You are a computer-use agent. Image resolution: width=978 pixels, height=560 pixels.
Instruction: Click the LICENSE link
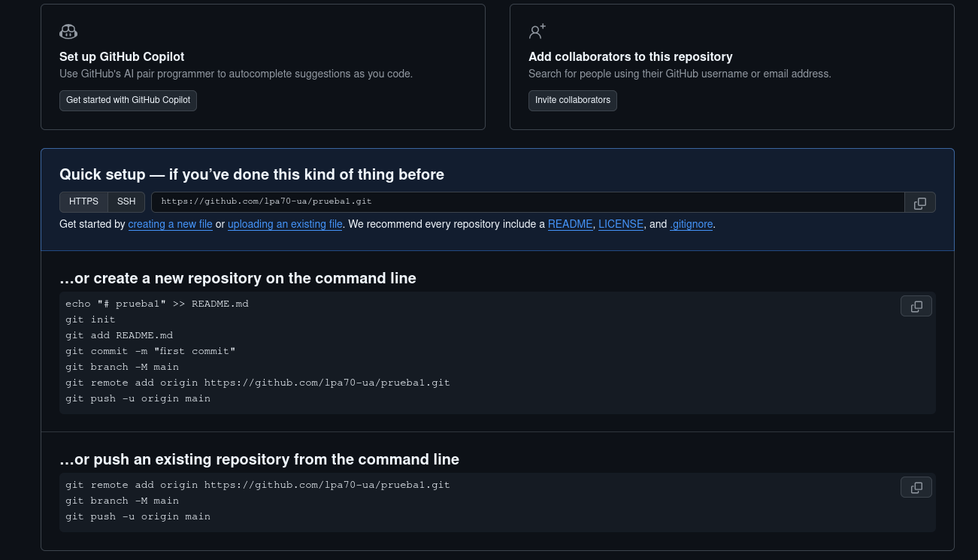[x=621, y=224]
